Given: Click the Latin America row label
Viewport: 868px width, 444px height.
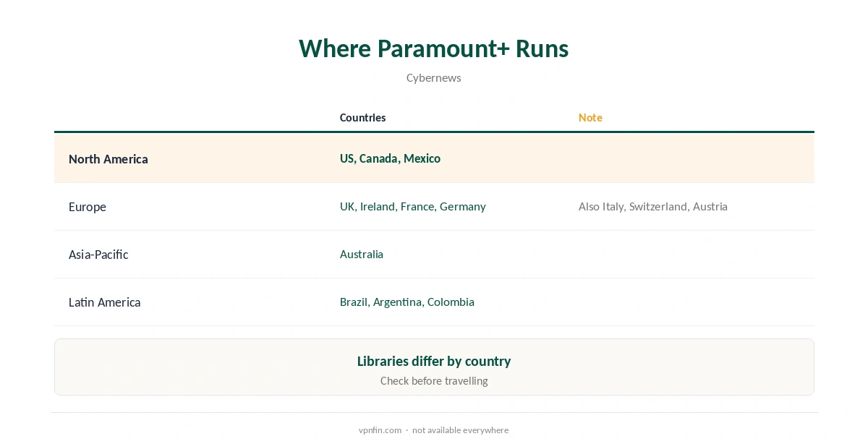Looking at the screenshot, I should pyautogui.click(x=105, y=302).
